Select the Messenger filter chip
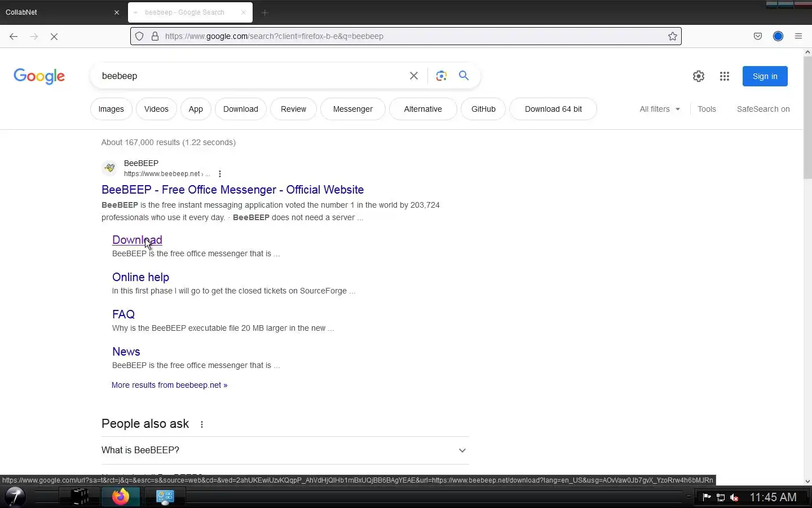Screen dimensions: 812x508 353,109
